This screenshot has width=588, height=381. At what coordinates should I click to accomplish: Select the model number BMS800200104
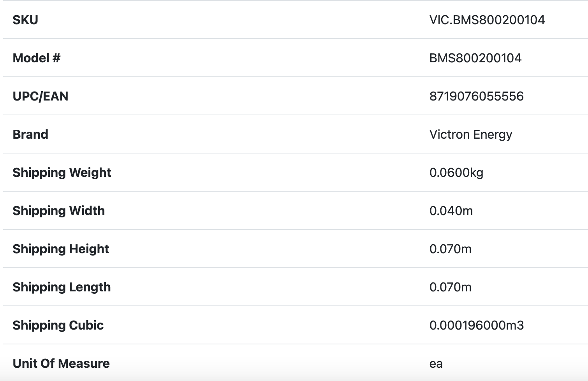click(x=475, y=58)
